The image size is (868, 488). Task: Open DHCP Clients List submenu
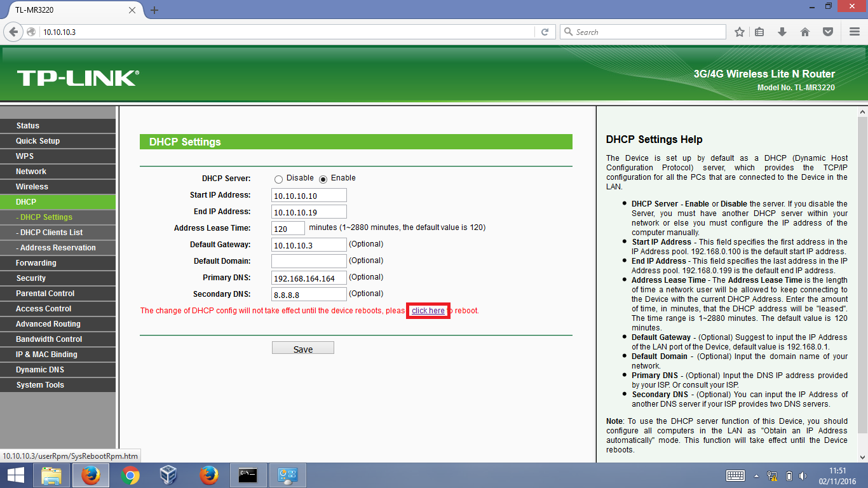pos(58,233)
